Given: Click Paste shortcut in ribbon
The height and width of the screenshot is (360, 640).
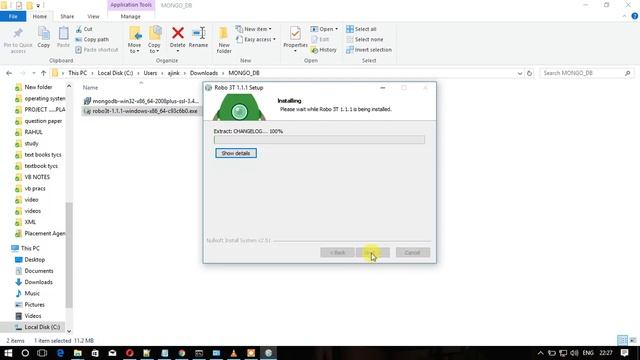Looking at the screenshot, I should click(97, 50).
